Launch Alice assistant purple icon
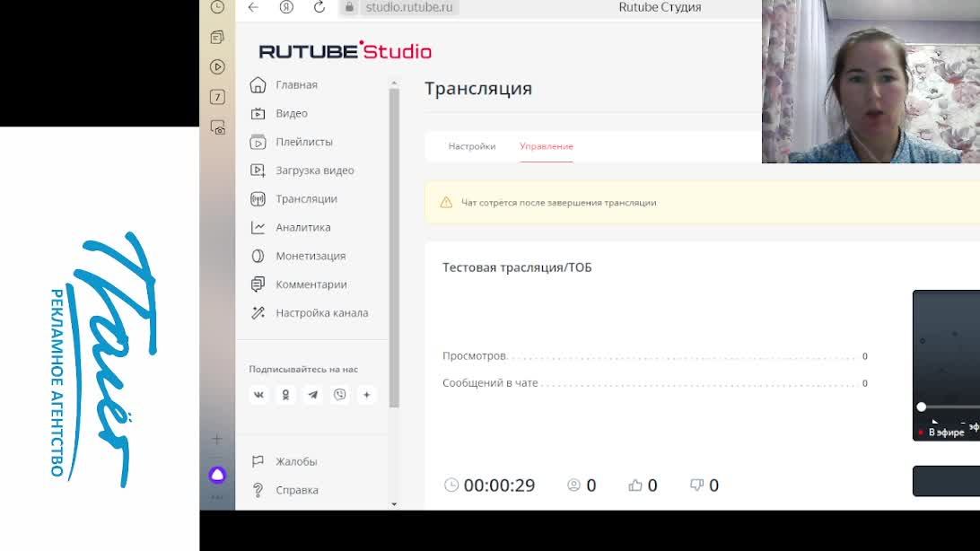 pos(217,476)
